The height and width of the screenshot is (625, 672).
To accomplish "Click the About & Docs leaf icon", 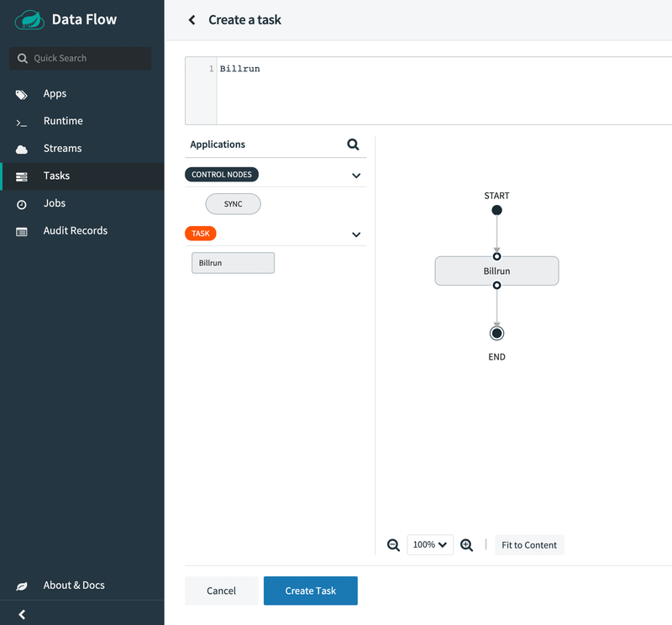I will coord(22,586).
